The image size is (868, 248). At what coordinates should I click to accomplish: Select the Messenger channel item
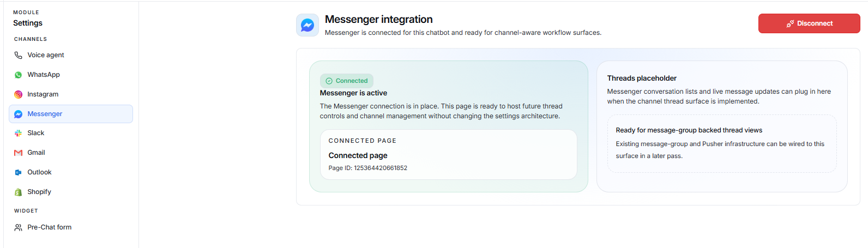pos(71,114)
